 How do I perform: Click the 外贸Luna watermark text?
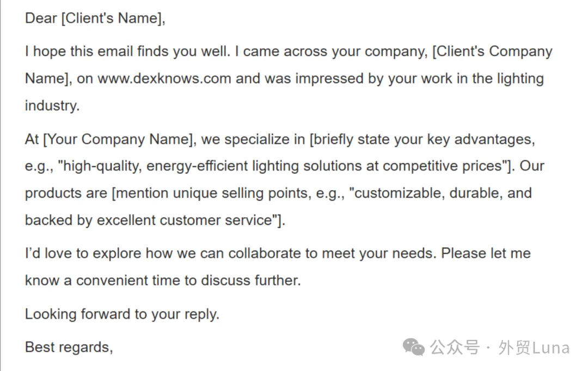coord(534,348)
